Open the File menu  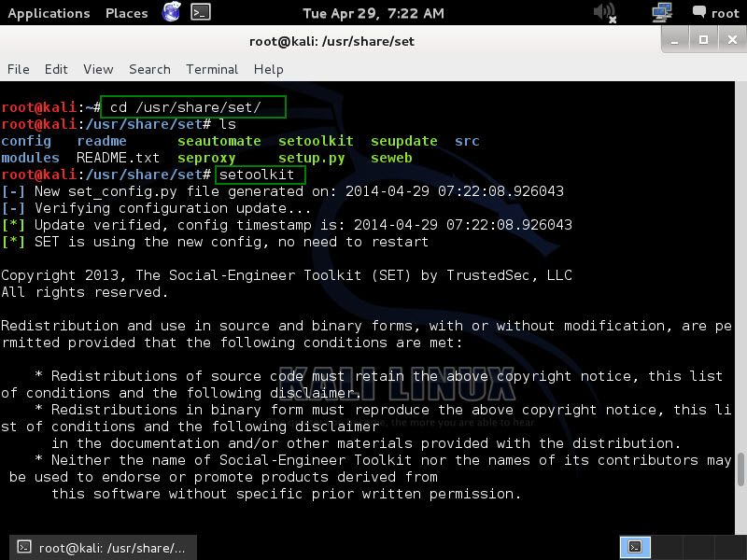pyautogui.click(x=18, y=69)
